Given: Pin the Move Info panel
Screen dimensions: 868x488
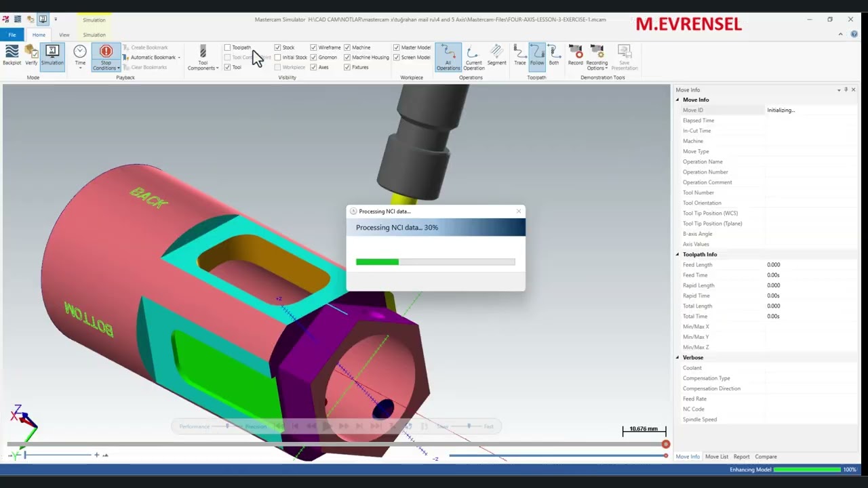Looking at the screenshot, I should click(x=846, y=89).
